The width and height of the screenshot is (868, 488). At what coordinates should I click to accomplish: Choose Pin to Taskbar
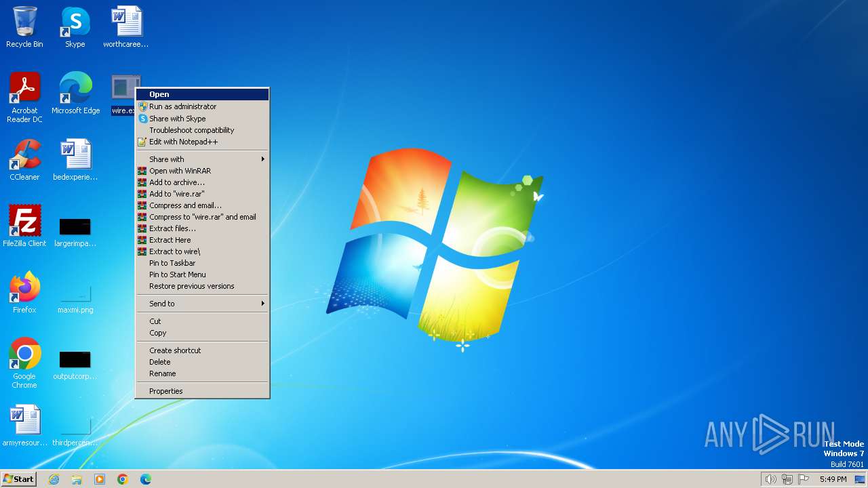[202, 263]
